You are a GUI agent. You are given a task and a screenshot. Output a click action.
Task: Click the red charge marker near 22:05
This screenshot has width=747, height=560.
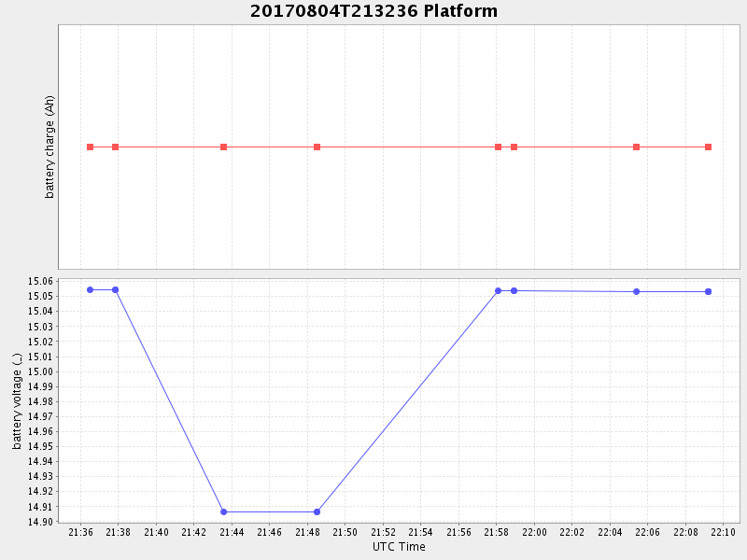click(x=636, y=147)
